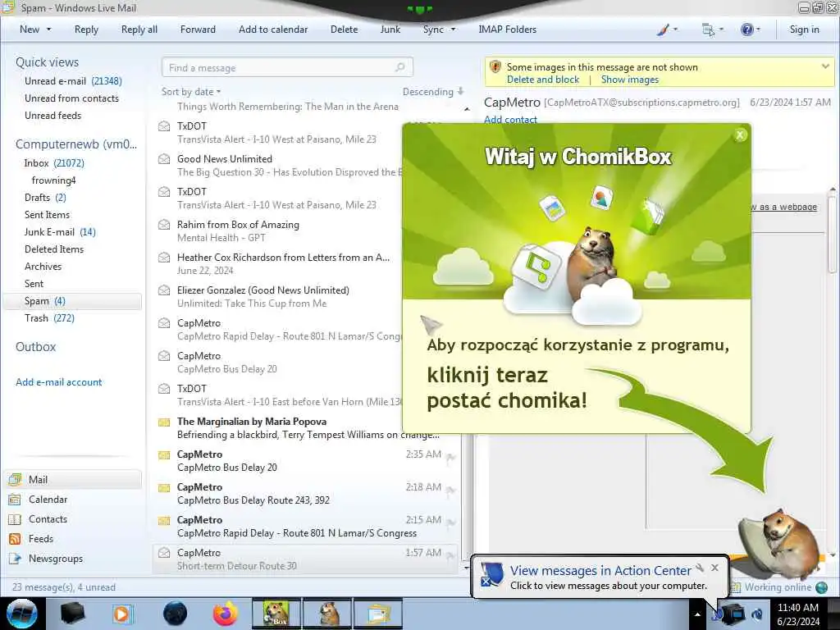The width and height of the screenshot is (840, 630).
Task: Launch Firefox from the taskbar
Action: (225, 614)
